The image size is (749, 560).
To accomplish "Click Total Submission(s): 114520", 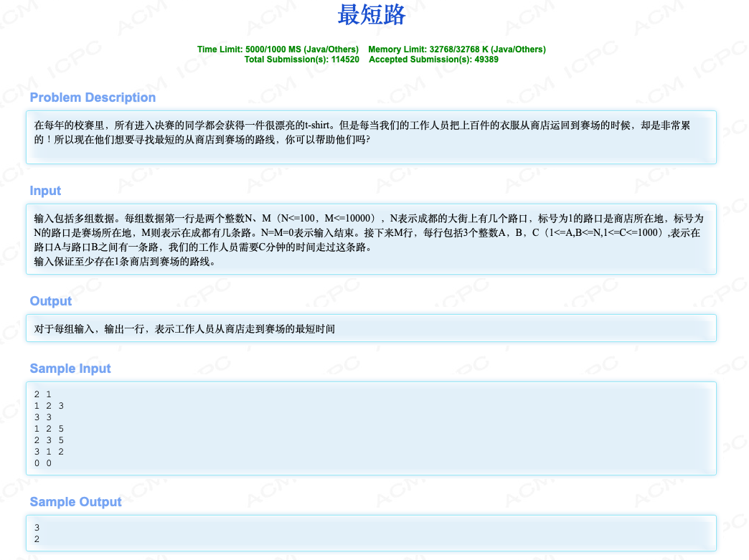I will point(301,60).
